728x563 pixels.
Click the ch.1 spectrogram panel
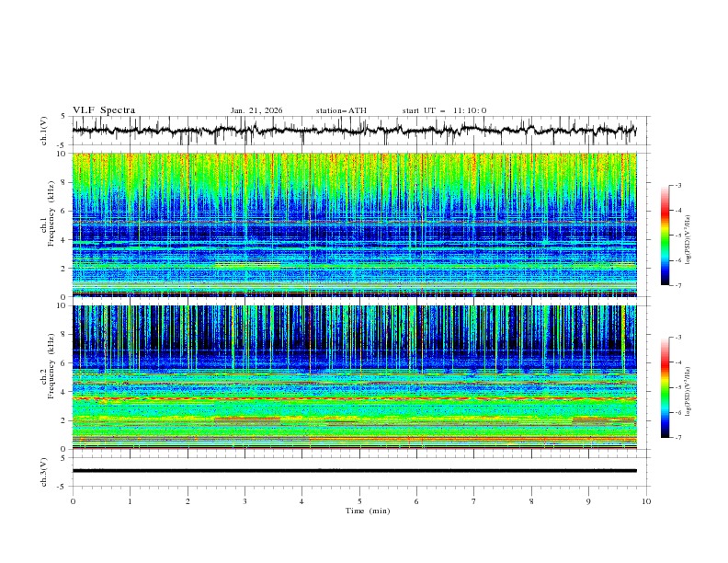coord(355,224)
